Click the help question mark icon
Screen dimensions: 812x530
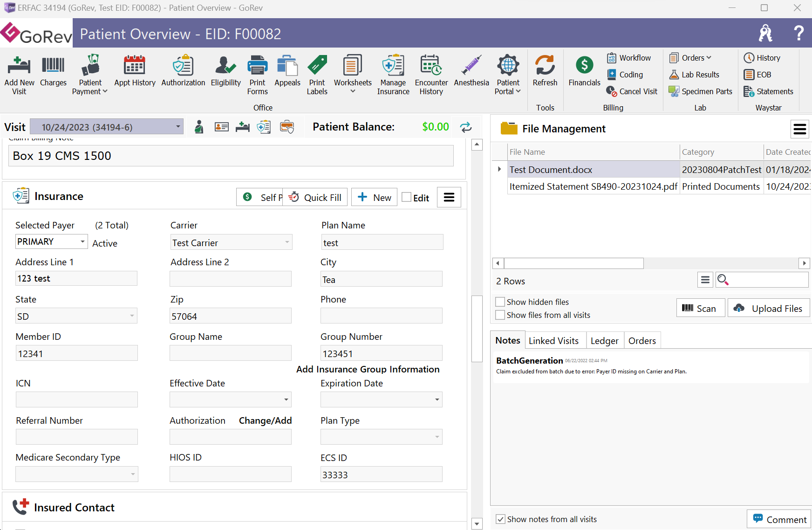(798, 33)
